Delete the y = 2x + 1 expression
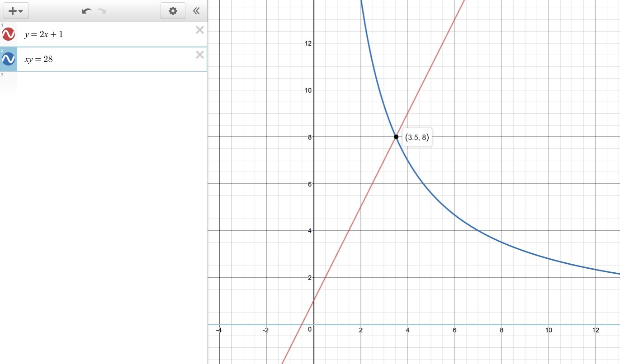This screenshot has height=364, width=620. [x=199, y=30]
